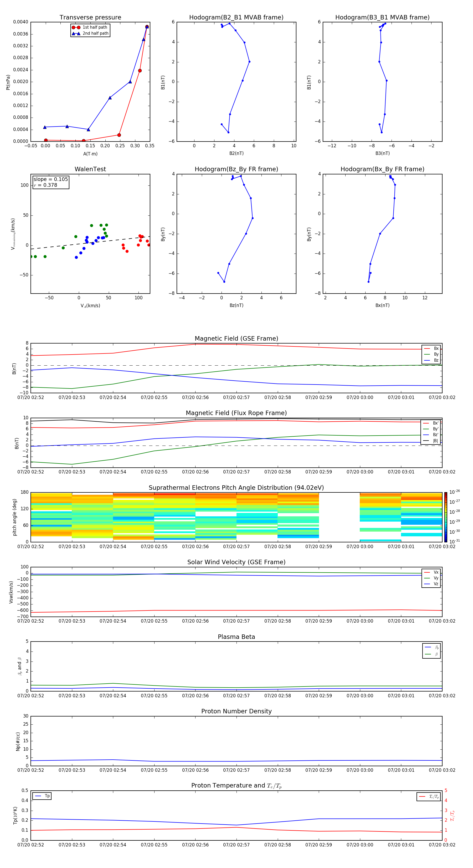Click the 'Hodogram(B2_B1 MVAB frame)' title
Screen dimensions: 473x868
[236, 18]
